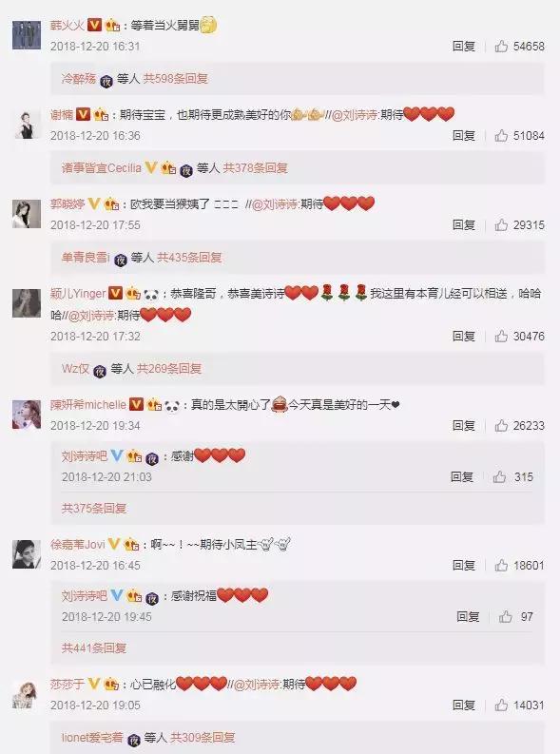The width and height of the screenshot is (560, 754).
Task: Click thumbs-up on 谢楠's comment
Action: click(x=501, y=136)
